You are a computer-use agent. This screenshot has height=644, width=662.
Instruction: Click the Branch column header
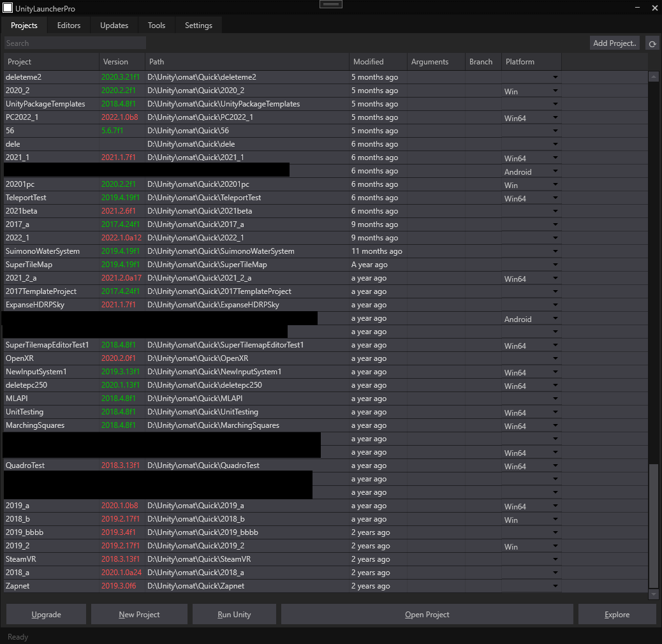click(x=483, y=62)
